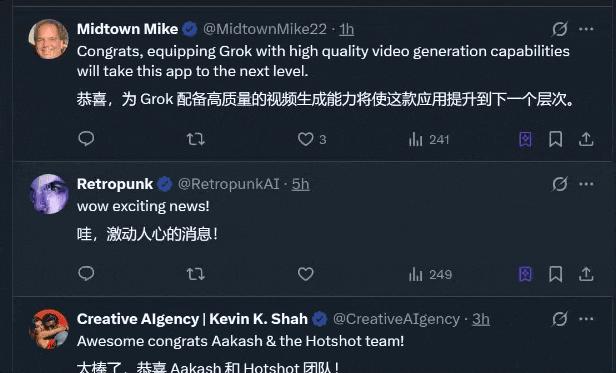Image resolution: width=616 pixels, height=373 pixels.
Task: Repost Midtown Mike's tweet
Action: pos(196,139)
